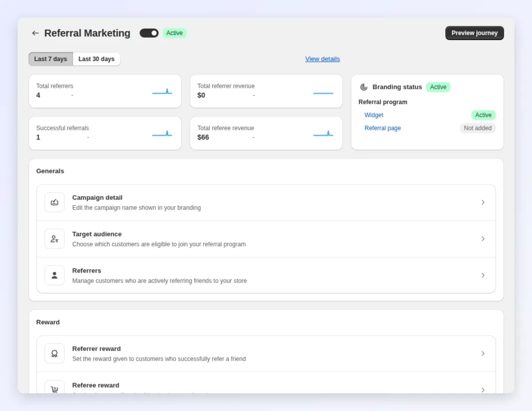This screenshot has height=411, width=532.
Task: Open the Referrer reward row
Action: click(266, 354)
